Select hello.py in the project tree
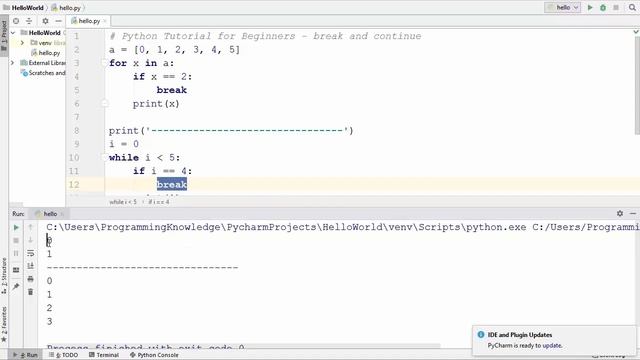 [46, 53]
